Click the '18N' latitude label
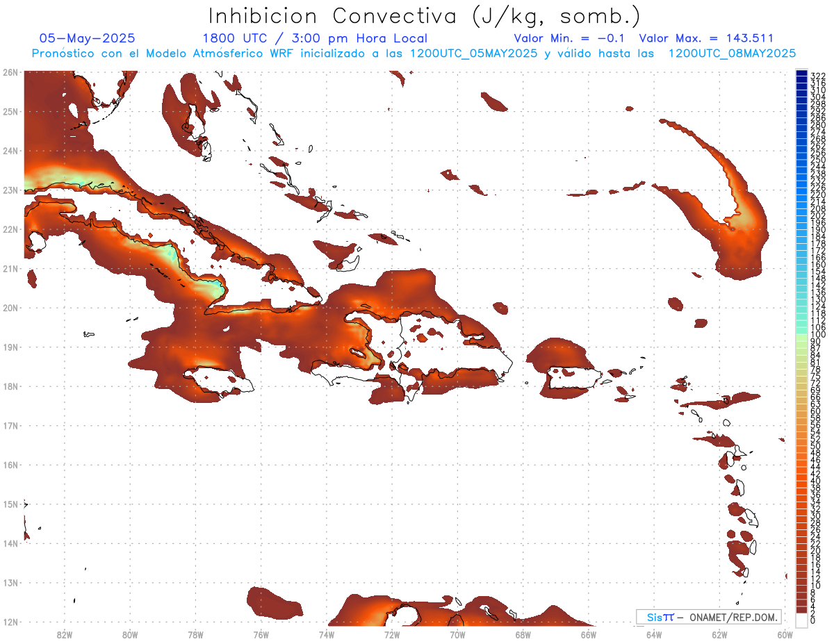The width and height of the screenshot is (834, 644). pos(10,386)
